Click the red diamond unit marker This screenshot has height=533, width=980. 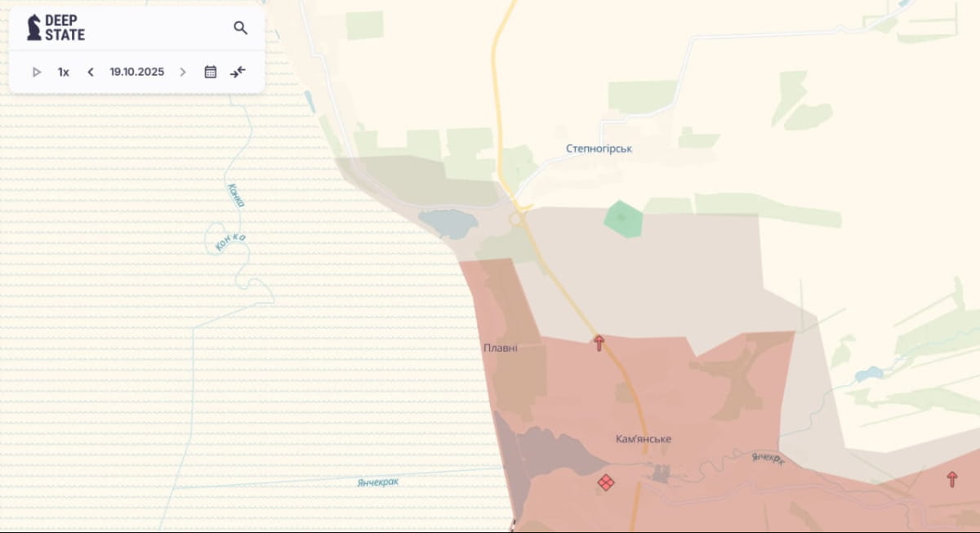click(605, 482)
